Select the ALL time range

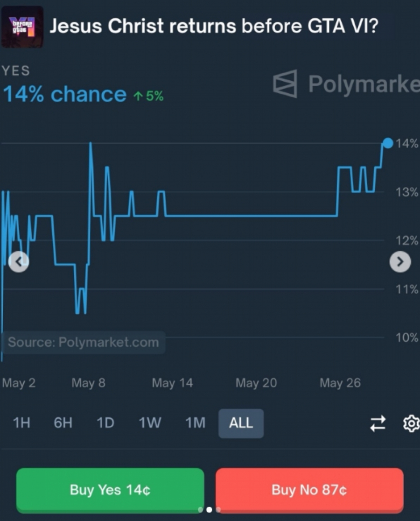click(241, 423)
